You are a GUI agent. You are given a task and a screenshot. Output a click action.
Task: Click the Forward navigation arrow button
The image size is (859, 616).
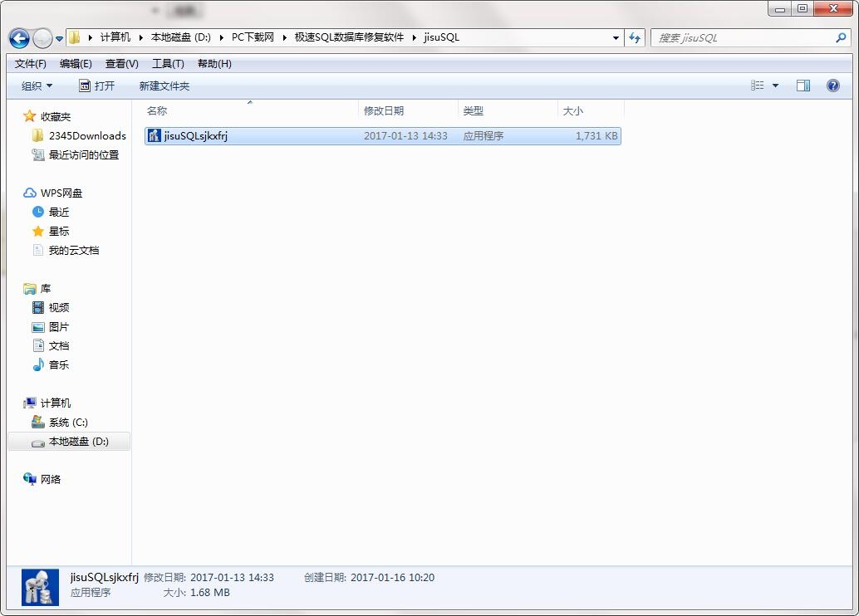(42, 38)
